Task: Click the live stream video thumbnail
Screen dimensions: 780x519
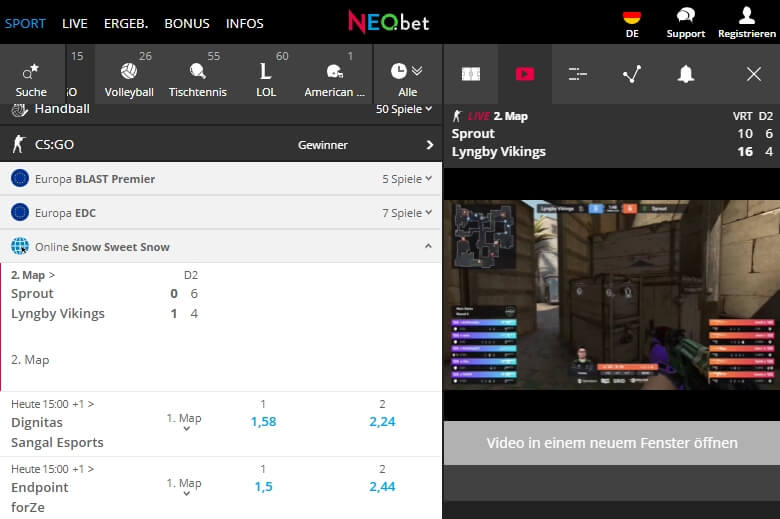Action: coord(611,295)
